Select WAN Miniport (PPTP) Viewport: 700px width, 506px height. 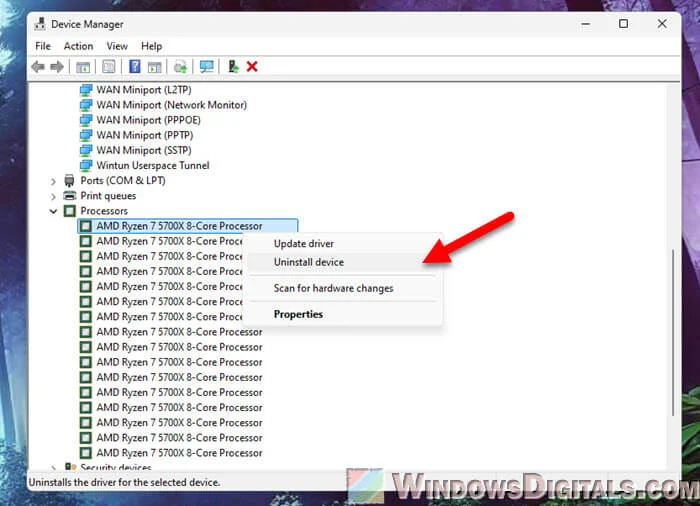coord(145,135)
